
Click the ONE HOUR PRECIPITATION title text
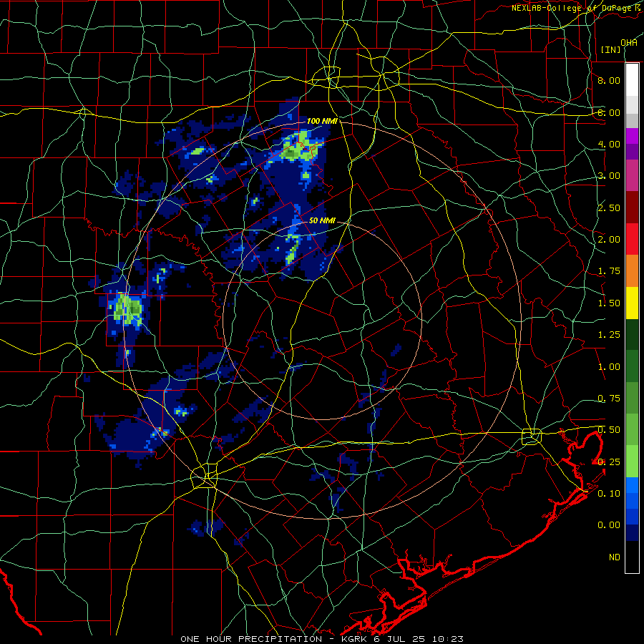pyautogui.click(x=251, y=639)
